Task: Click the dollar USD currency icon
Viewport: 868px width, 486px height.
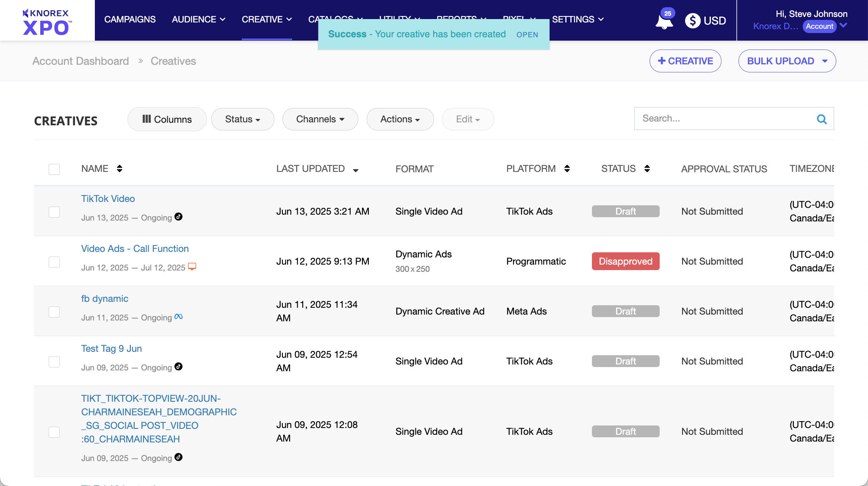Action: pyautogui.click(x=693, y=20)
